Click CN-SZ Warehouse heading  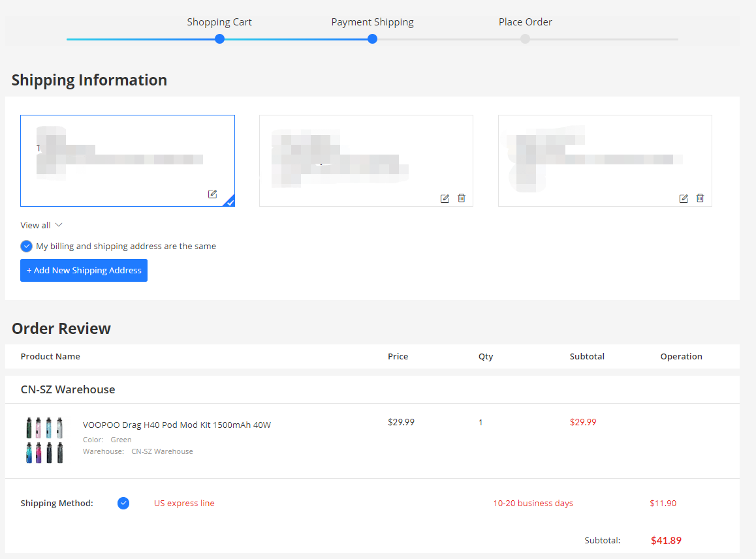(x=68, y=389)
